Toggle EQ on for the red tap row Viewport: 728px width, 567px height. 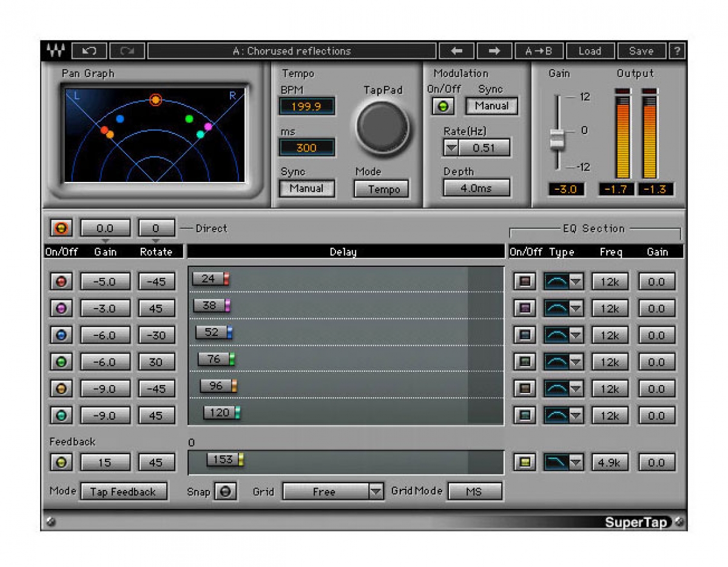525,281
